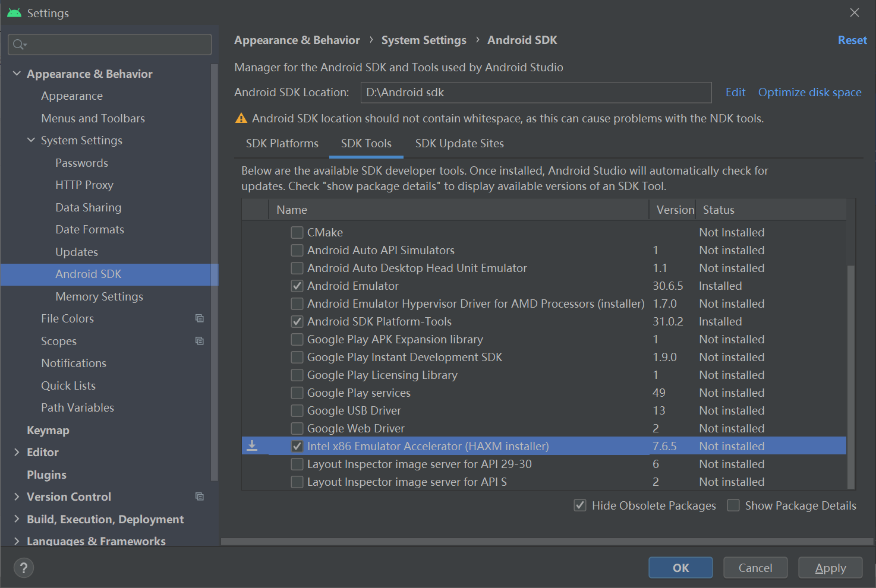Select Updates in settings tree
Image resolution: width=876 pixels, height=588 pixels.
(77, 252)
